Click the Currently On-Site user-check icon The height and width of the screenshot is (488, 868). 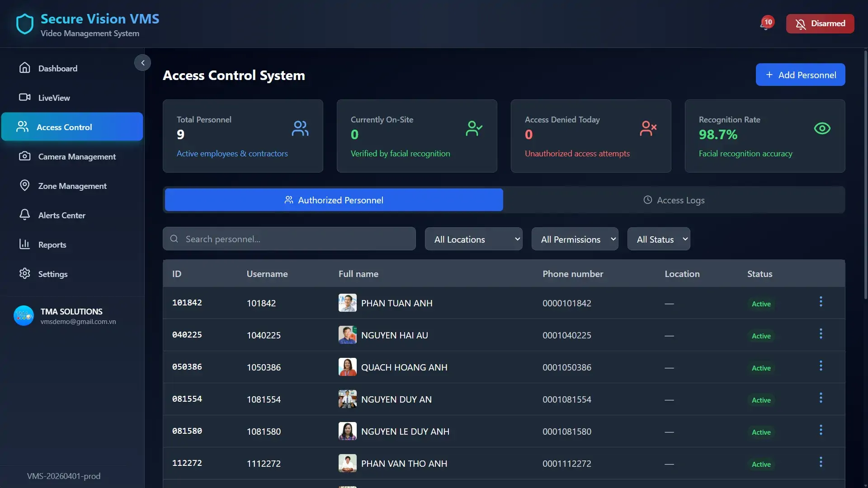click(x=474, y=129)
